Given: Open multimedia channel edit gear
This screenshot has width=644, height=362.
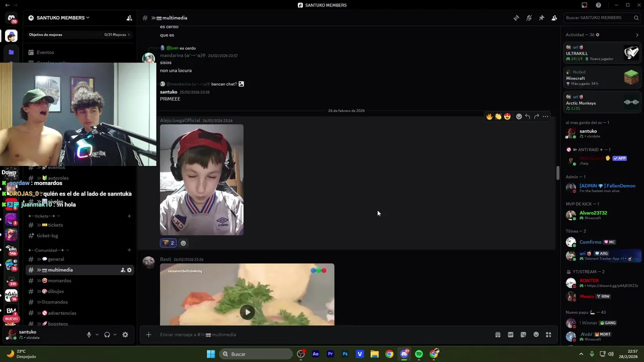Looking at the screenshot, I should 129,270.
